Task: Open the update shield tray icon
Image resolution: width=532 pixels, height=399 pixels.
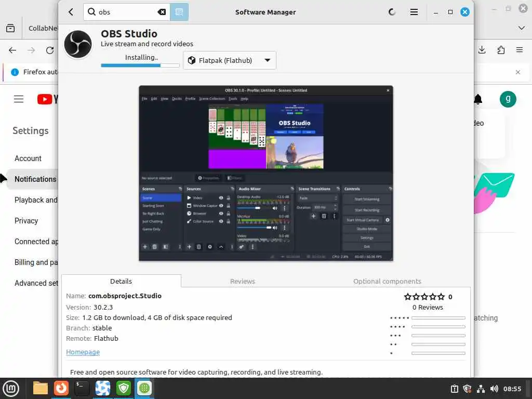Action: click(467, 389)
